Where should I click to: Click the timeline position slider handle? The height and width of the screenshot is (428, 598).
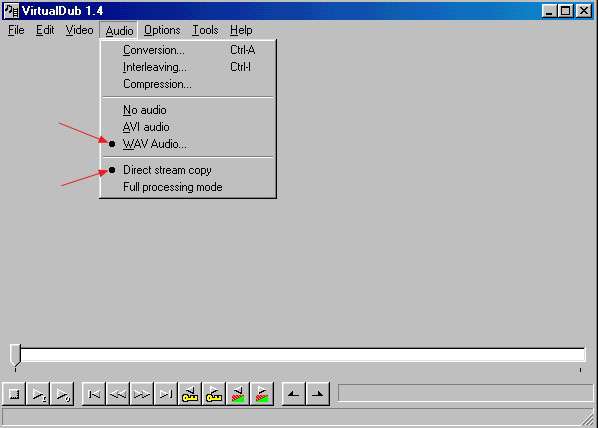(15, 355)
